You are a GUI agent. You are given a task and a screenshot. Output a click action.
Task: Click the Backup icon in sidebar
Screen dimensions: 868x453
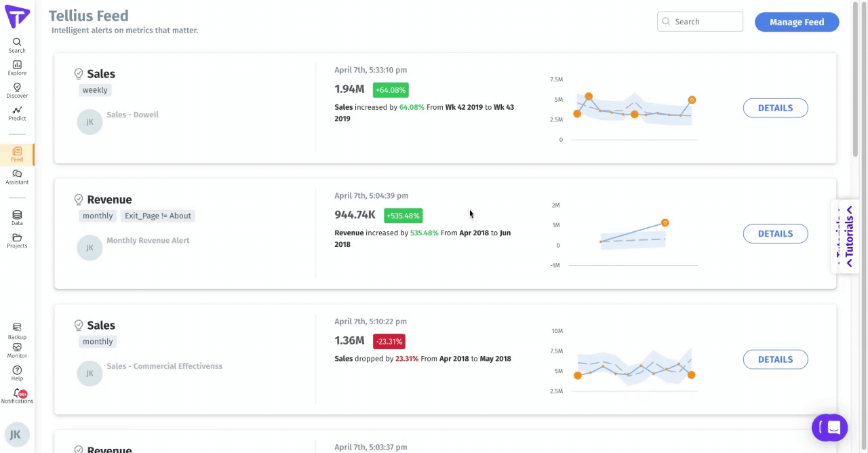[17, 331]
